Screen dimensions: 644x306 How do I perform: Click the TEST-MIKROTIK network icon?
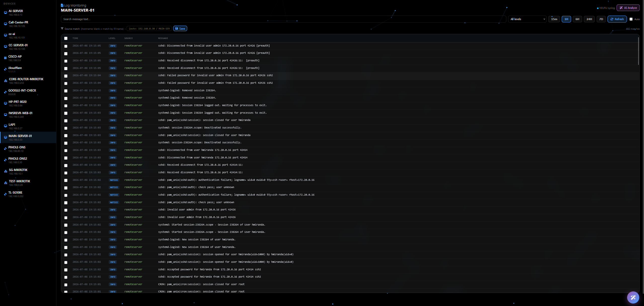tap(6, 183)
